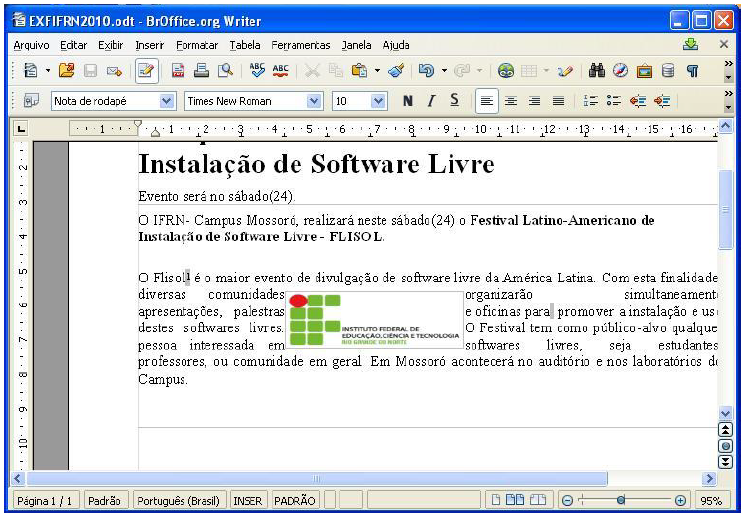The height and width of the screenshot is (515, 747).
Task: Run the spelling and grammar check
Action: tap(257, 71)
